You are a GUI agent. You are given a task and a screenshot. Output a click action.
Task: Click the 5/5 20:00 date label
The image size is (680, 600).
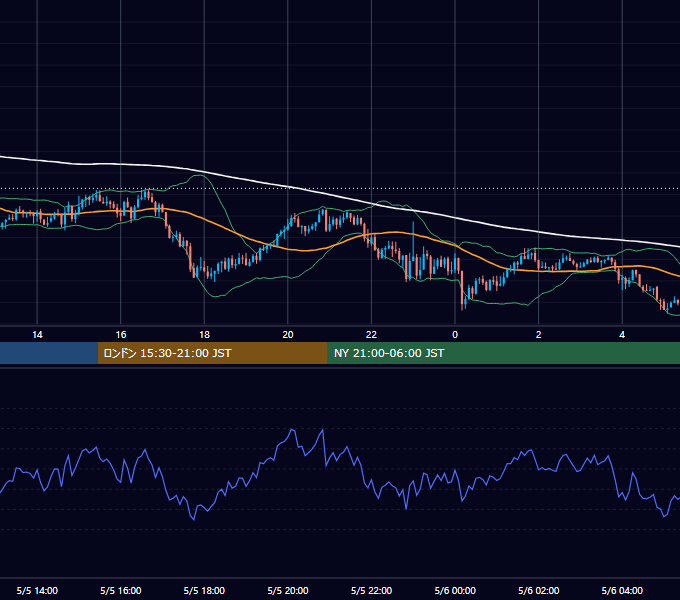tap(288, 590)
